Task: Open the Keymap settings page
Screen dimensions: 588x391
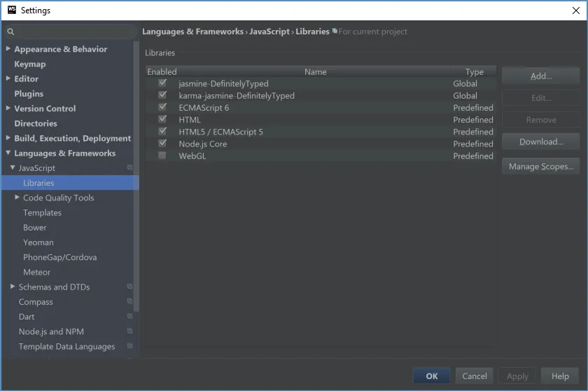Action: tap(30, 64)
